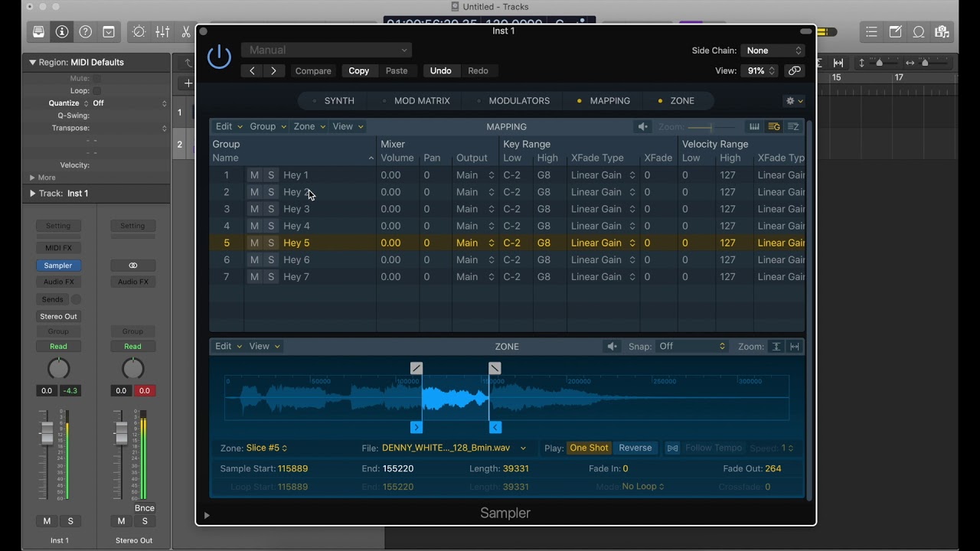Open the Sampler gear action menu

click(x=794, y=101)
